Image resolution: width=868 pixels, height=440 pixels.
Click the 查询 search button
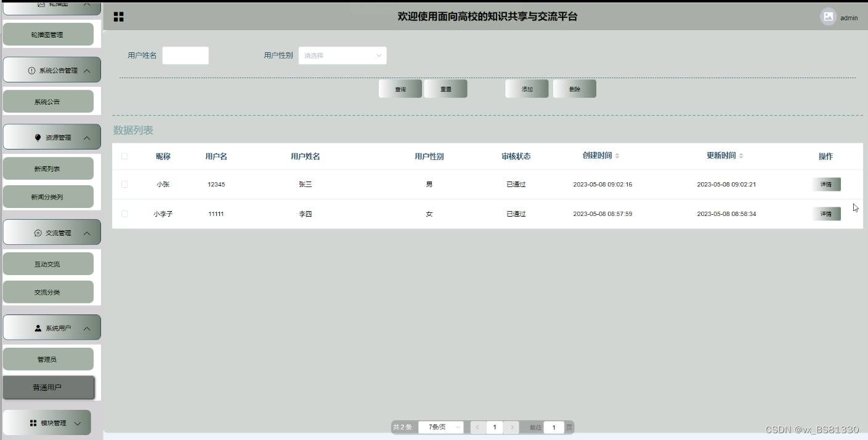400,89
